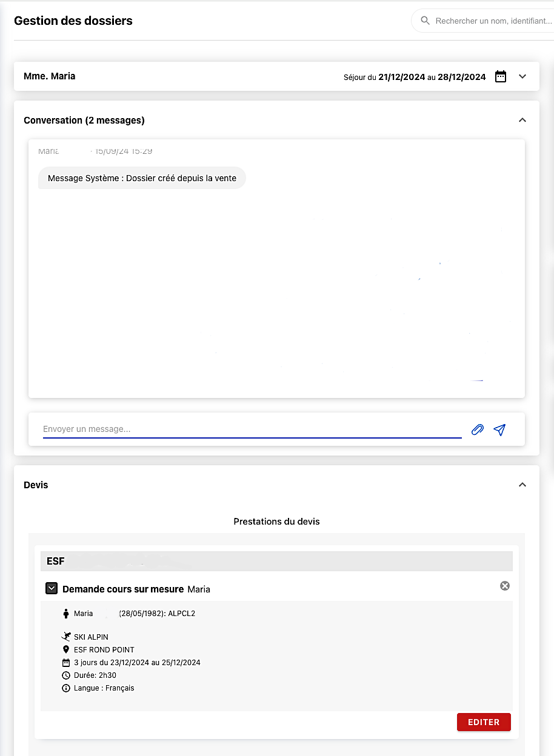Click the Envoyer un message input field
The width and height of the screenshot is (554, 756).
(x=252, y=429)
